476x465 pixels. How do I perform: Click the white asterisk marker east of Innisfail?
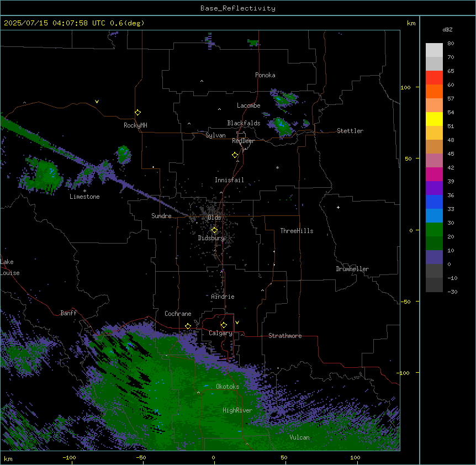tap(277, 167)
